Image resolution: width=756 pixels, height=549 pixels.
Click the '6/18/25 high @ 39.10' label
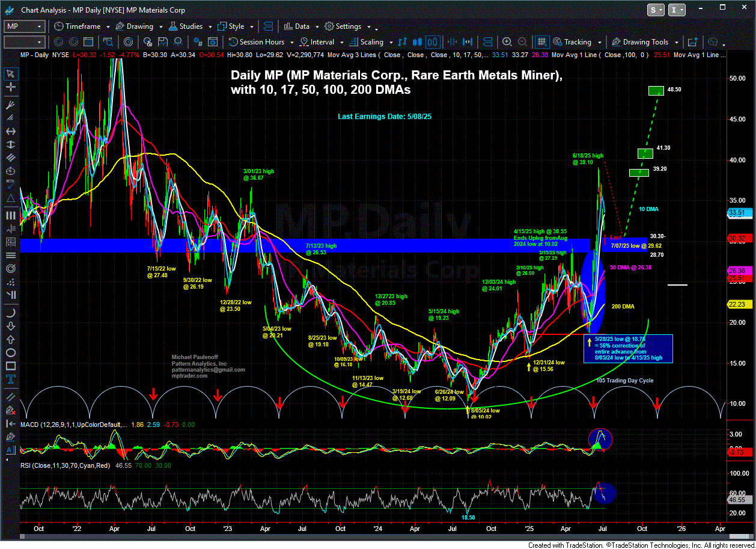tap(588, 159)
